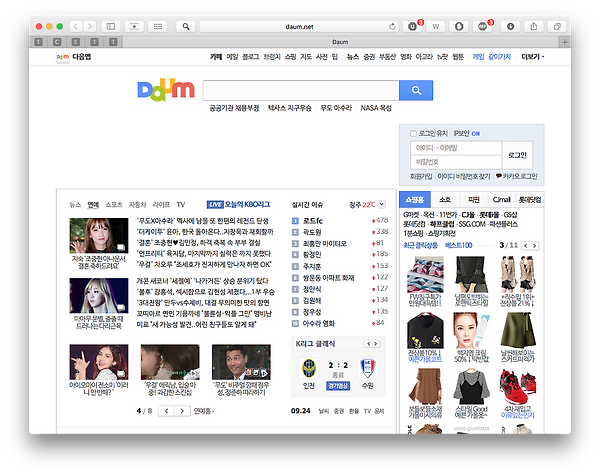Screen dimensions: 600x475
Task: Go back with Safari's back arrow
Action: pyautogui.click(x=76, y=26)
